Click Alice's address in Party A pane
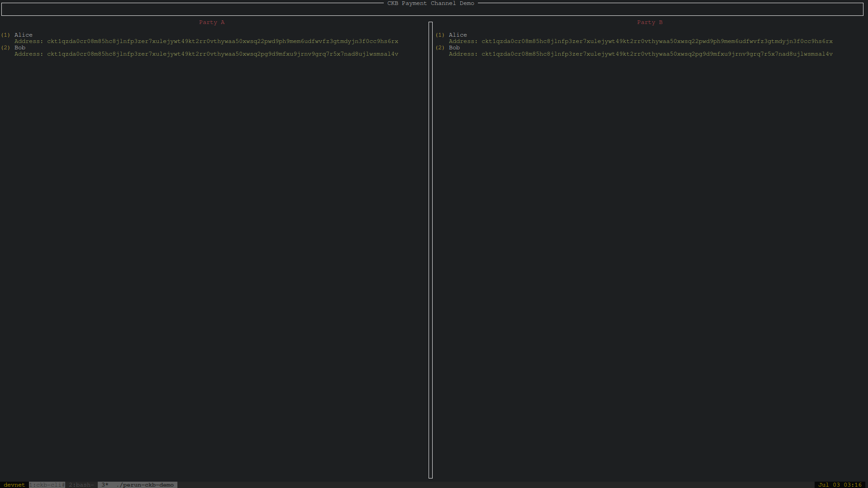 (223, 41)
